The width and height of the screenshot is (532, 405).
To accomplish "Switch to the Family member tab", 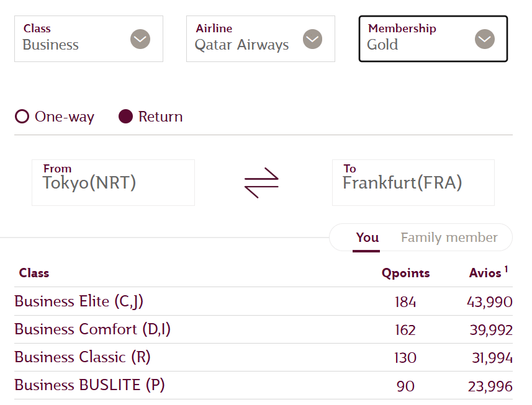I will pyautogui.click(x=449, y=238).
